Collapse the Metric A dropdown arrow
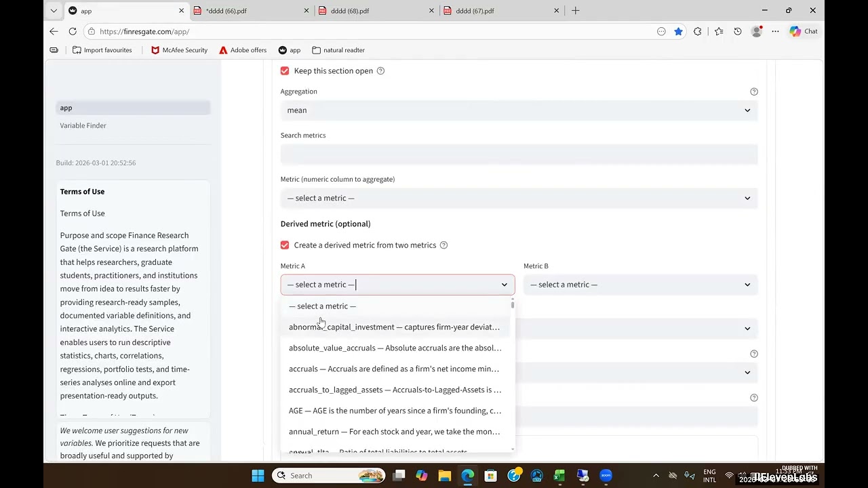Viewport: 868px width, 488px height. [x=504, y=285]
